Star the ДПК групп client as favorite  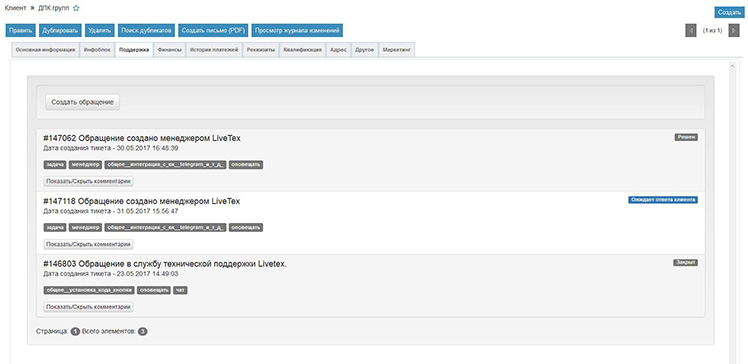76,9
